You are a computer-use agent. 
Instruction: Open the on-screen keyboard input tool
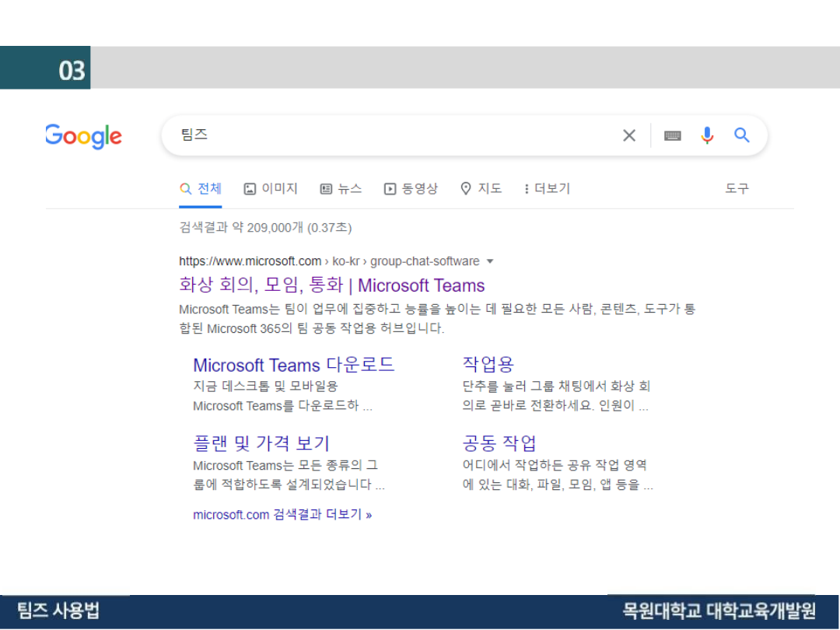pyautogui.click(x=673, y=136)
